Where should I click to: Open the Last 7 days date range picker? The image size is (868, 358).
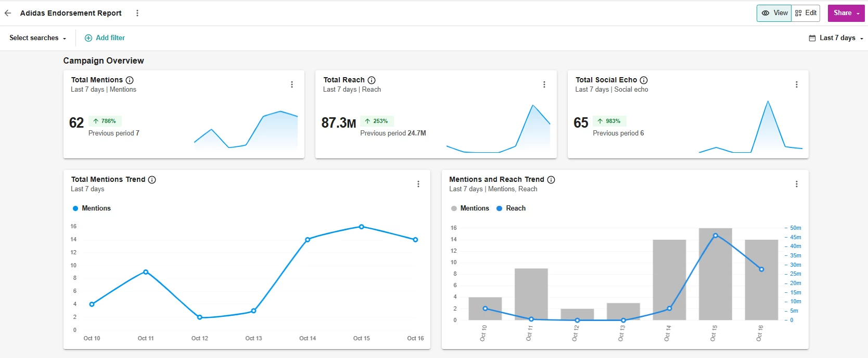[x=836, y=38]
